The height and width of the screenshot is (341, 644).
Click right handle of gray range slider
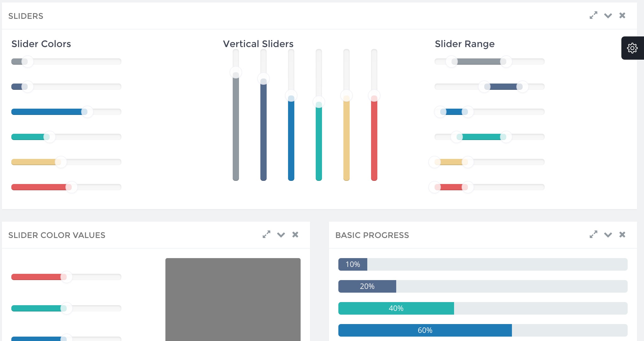coord(506,62)
